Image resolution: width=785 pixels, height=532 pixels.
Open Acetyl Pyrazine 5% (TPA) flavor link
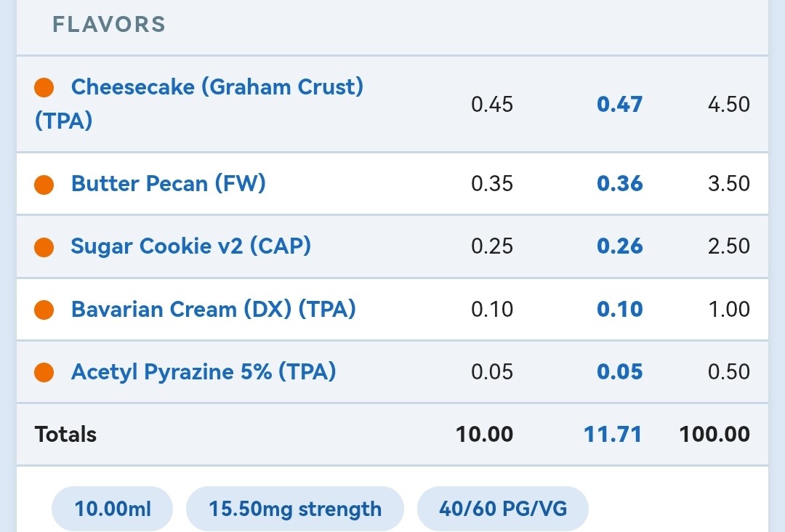click(204, 372)
